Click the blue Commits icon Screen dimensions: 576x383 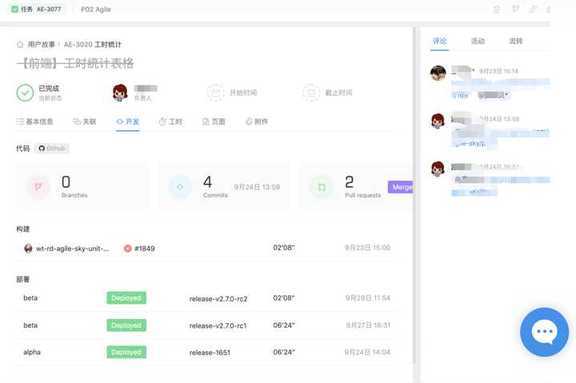(x=180, y=187)
